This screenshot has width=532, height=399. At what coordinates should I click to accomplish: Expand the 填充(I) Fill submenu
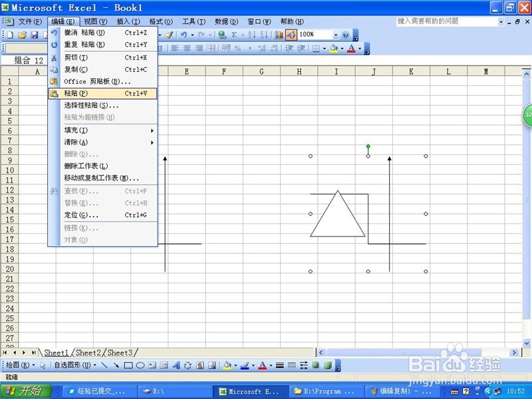point(102,130)
